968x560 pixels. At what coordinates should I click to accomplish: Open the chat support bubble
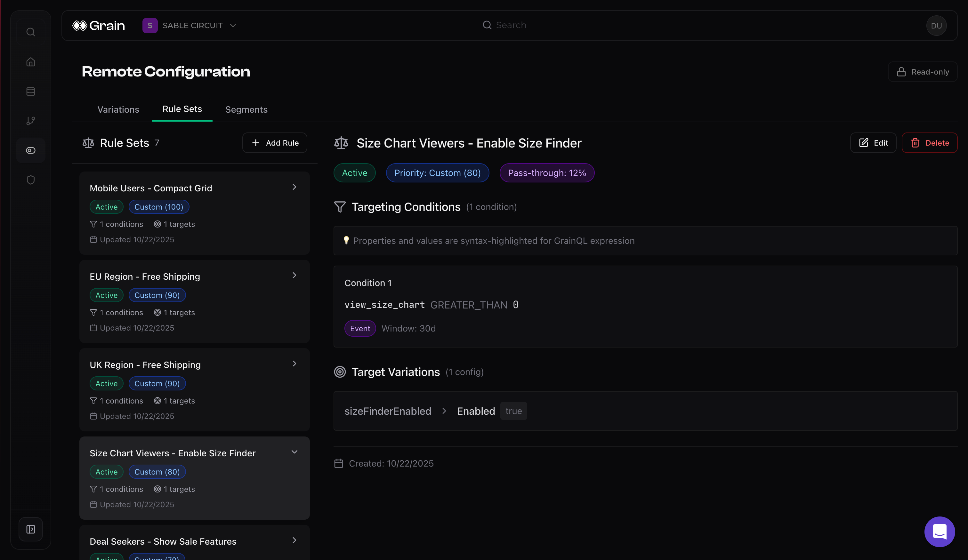pyautogui.click(x=939, y=532)
